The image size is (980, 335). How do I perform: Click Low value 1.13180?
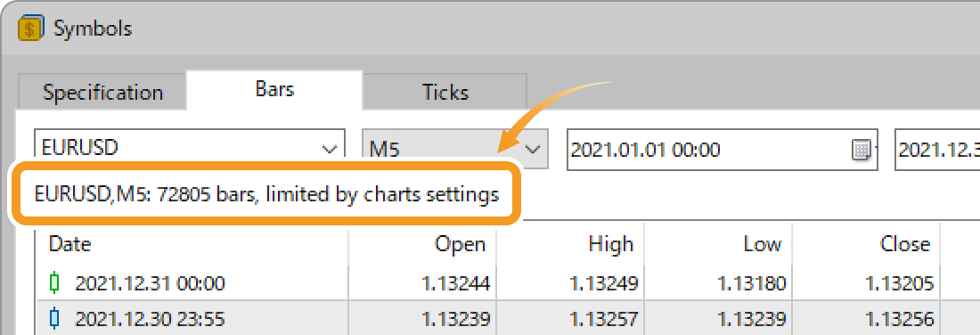point(751,284)
